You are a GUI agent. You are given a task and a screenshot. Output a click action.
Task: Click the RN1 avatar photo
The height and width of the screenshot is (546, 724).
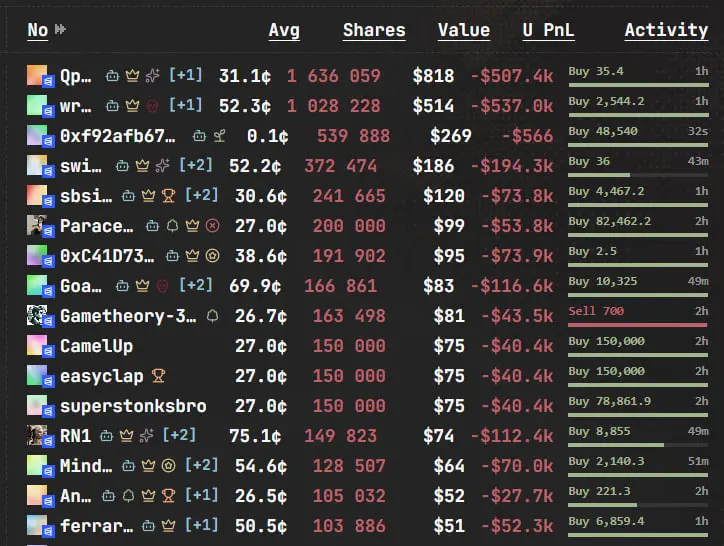37,435
